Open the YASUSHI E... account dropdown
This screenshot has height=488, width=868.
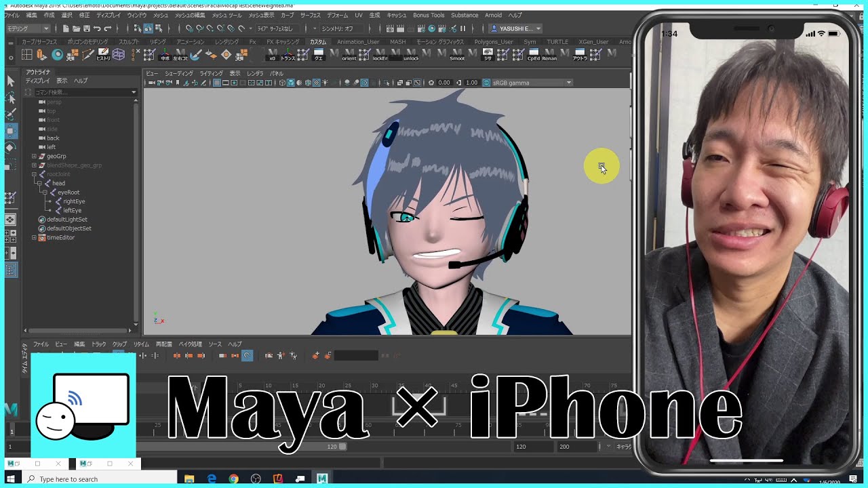pos(515,28)
